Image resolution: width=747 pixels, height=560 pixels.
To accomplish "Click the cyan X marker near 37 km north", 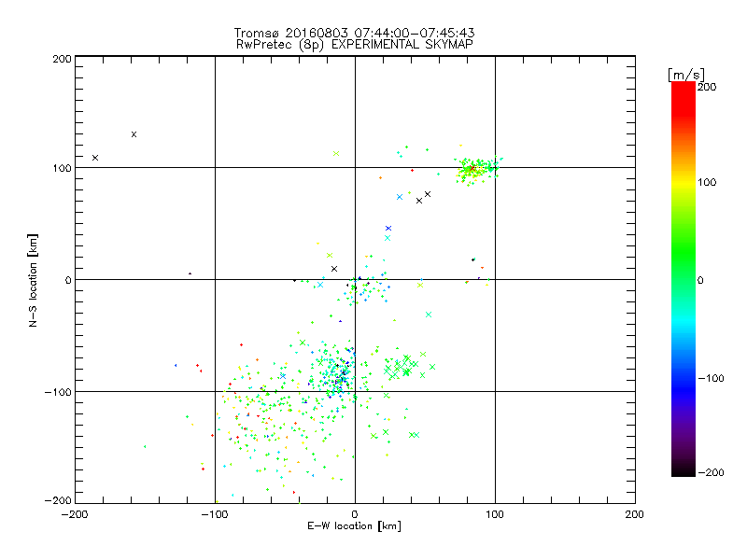I will pyautogui.click(x=388, y=238).
